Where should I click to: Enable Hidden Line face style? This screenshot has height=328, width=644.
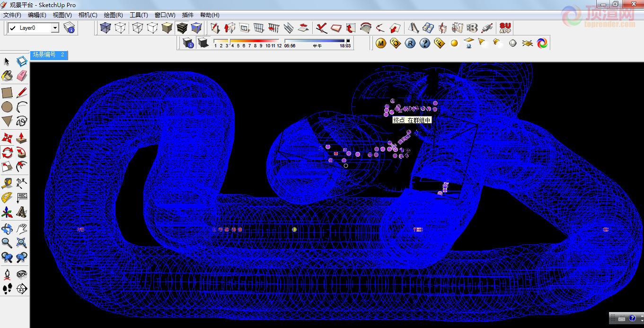tap(152, 28)
